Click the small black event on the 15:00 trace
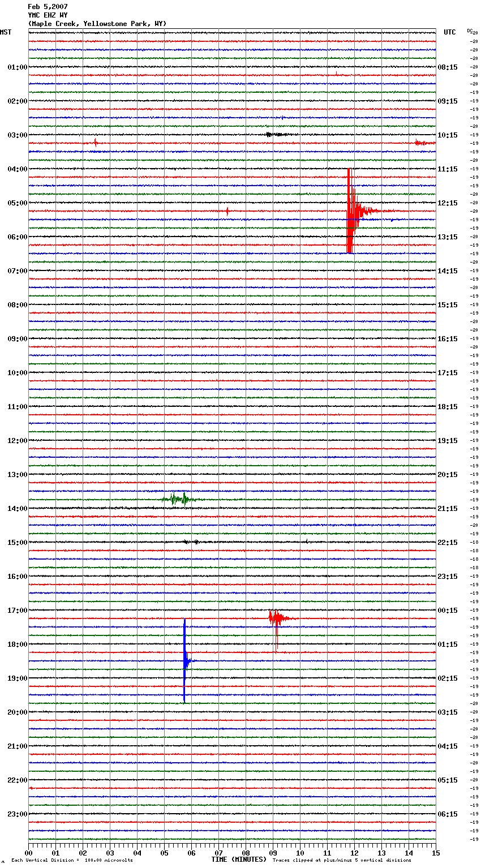The height and width of the screenshot is (868, 481). pos(191,542)
